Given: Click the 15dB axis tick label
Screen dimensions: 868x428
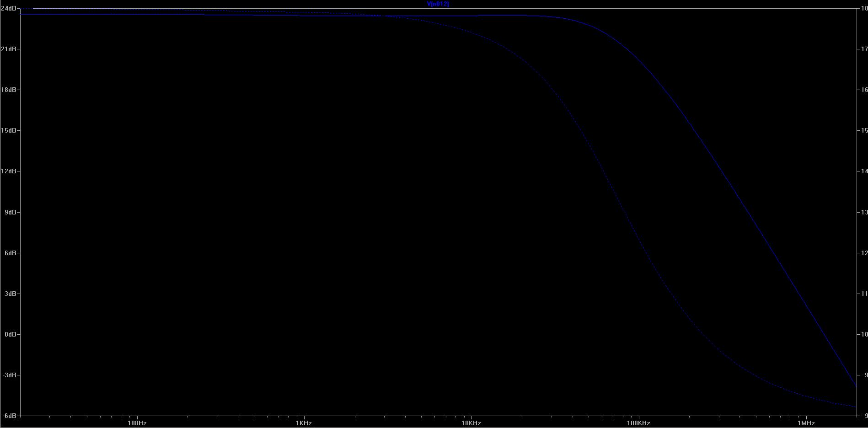Looking at the screenshot, I should [x=9, y=130].
